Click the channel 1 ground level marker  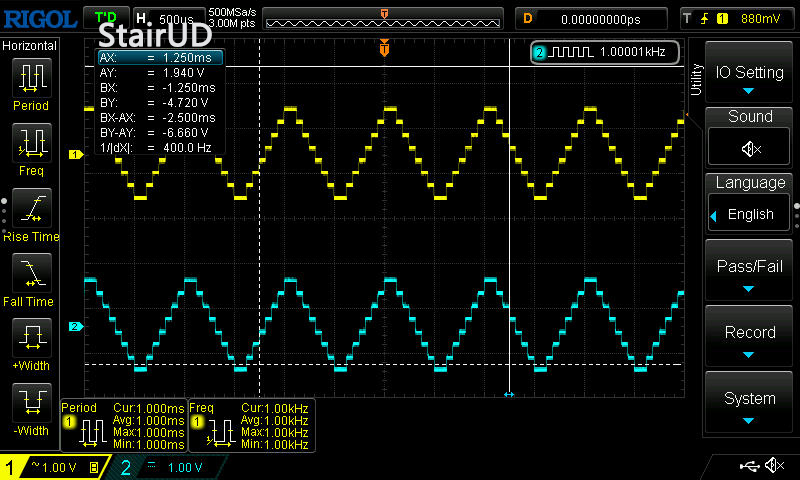74,154
